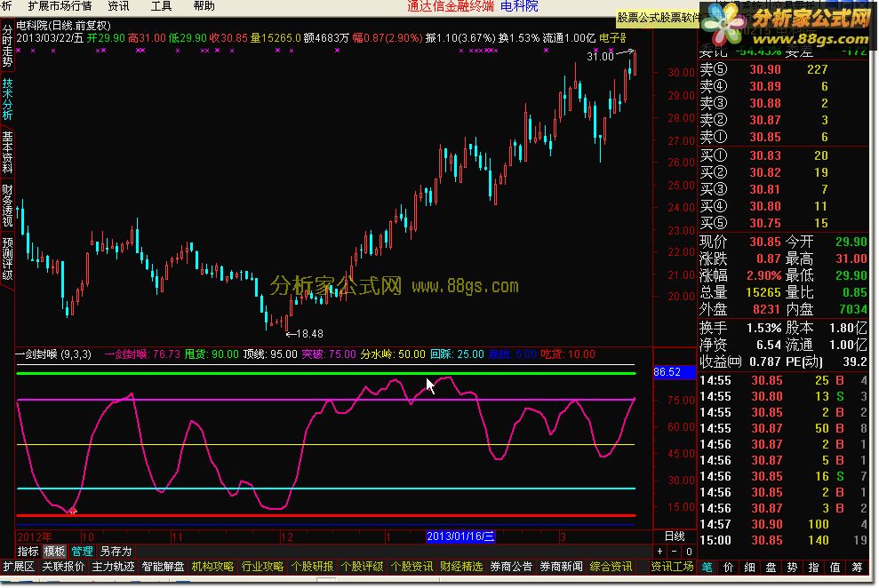This screenshot has height=588, width=879.
Task: Select the 盘 tab in quote panel
Action: (x=771, y=568)
